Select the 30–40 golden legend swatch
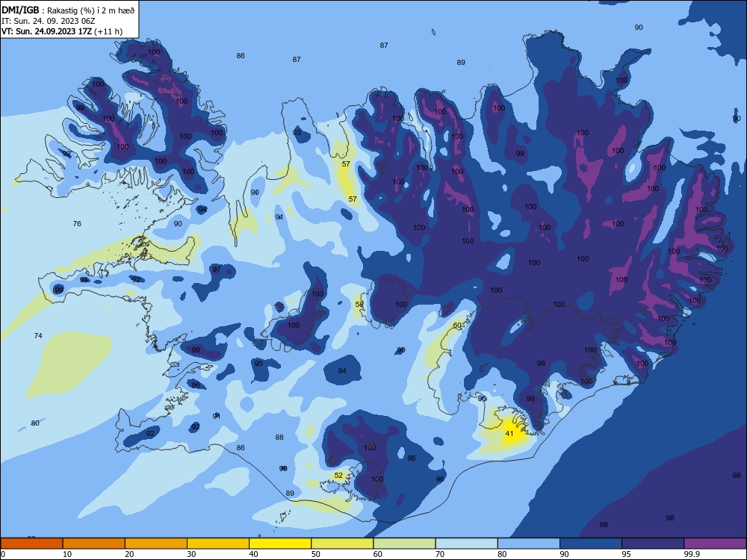 click(218, 544)
